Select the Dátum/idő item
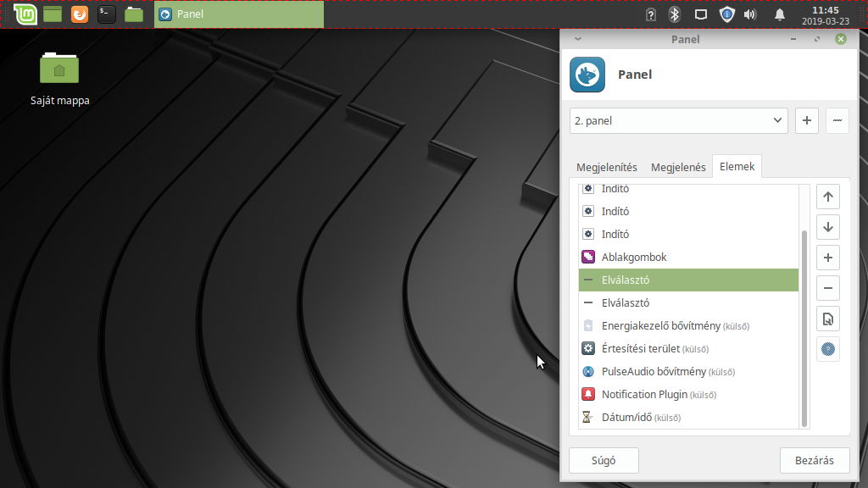 (688, 418)
